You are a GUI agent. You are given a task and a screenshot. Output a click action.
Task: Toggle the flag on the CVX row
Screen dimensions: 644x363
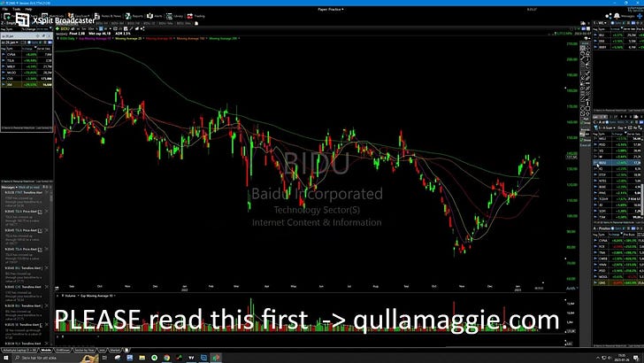pyautogui.click(x=4, y=79)
